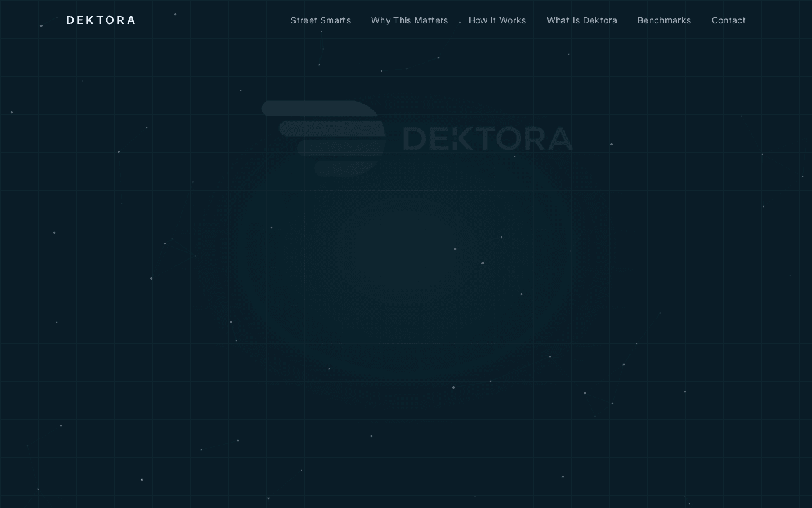Open the Contact page link

pyautogui.click(x=729, y=20)
